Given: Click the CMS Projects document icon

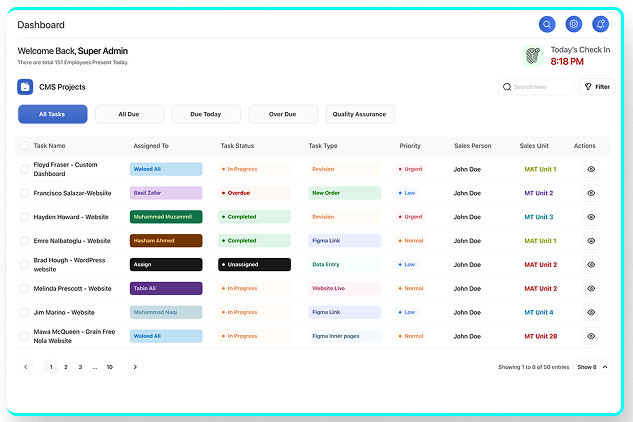Looking at the screenshot, I should (25, 87).
